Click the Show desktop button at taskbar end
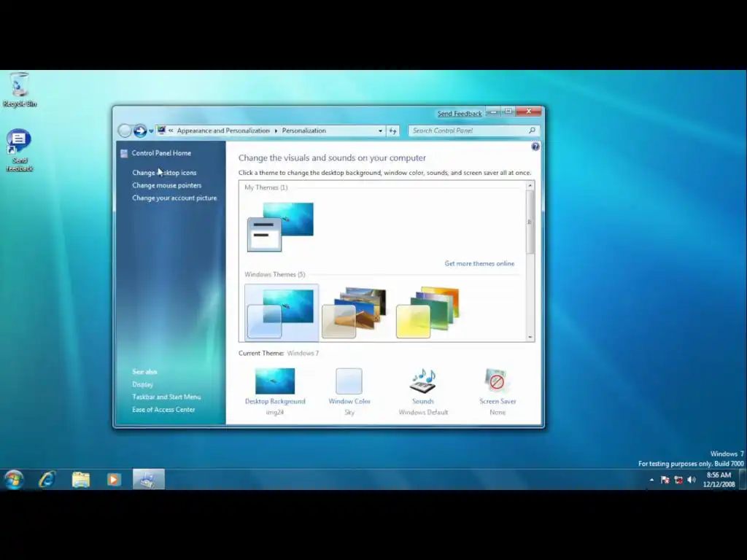Viewport: 747px width, 560px height. click(x=742, y=480)
